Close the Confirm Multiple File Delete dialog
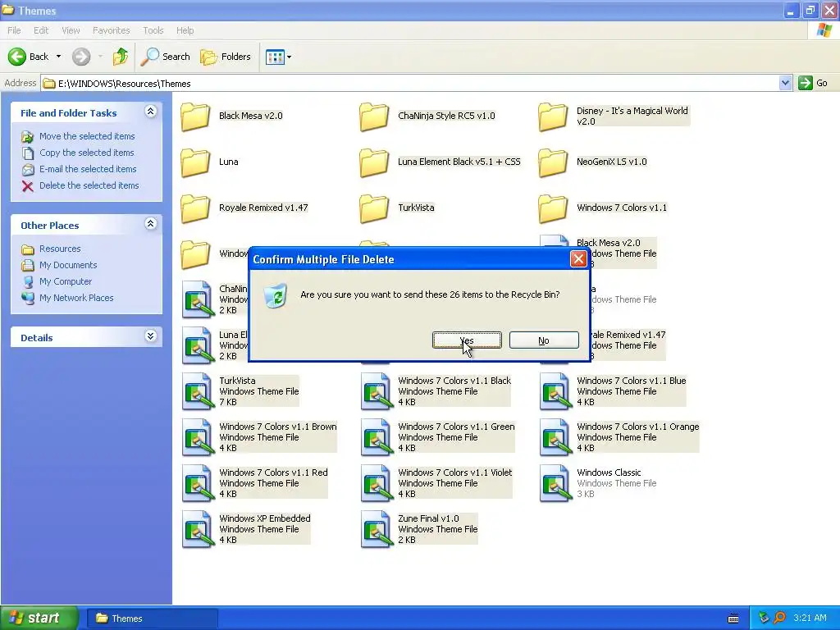 578,259
